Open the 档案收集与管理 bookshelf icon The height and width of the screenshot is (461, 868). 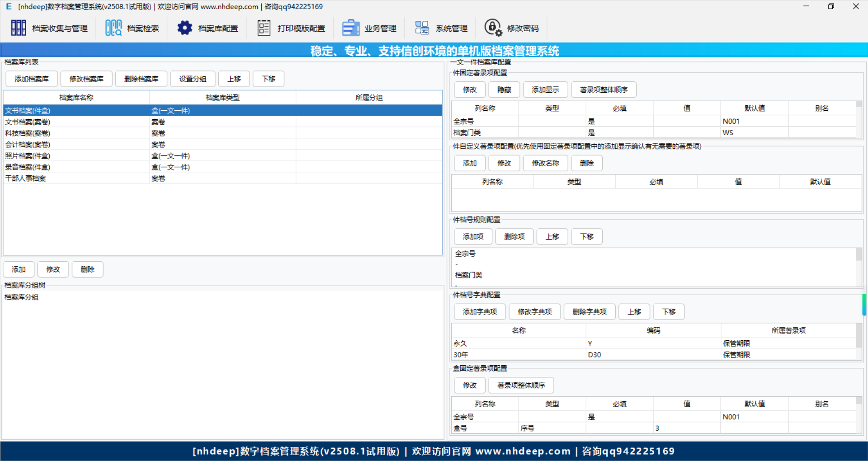click(x=19, y=28)
